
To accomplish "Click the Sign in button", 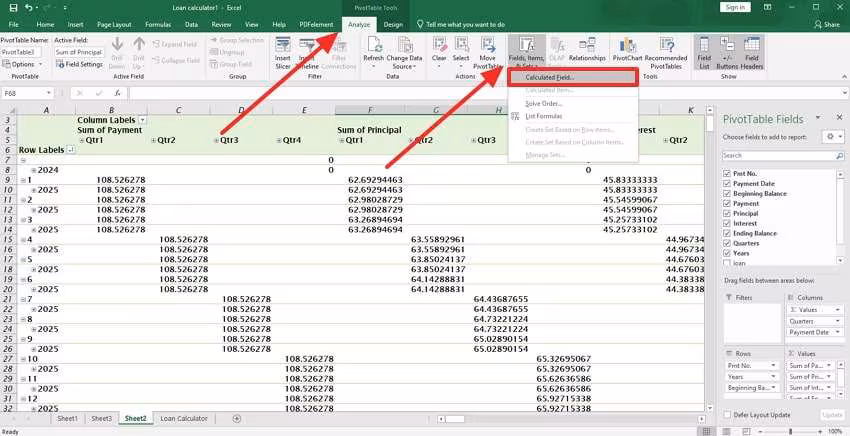I will click(735, 7).
